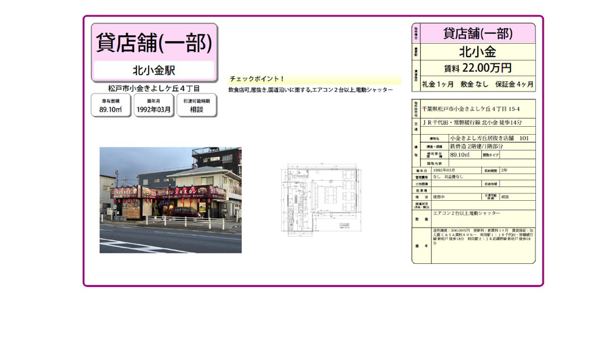The image size is (607, 364).
Task: Click 敷金 なし in the deposit row
Action: (x=475, y=84)
